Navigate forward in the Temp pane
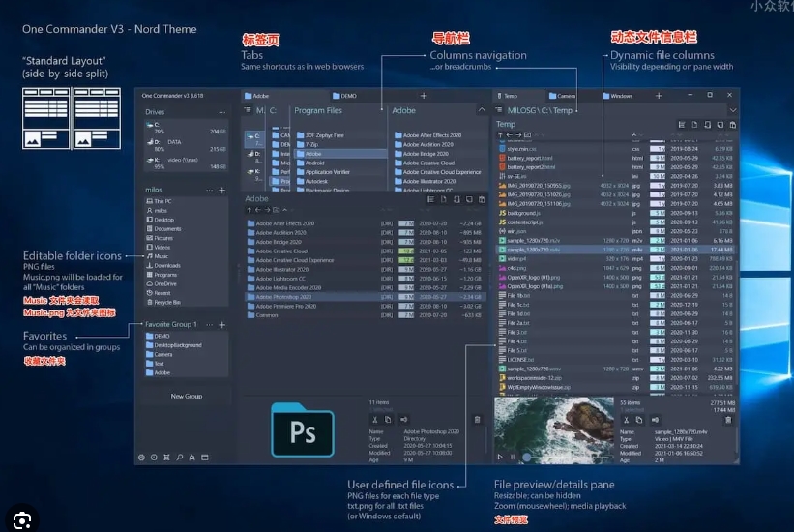The width and height of the screenshot is (794, 532). pyautogui.click(x=518, y=134)
